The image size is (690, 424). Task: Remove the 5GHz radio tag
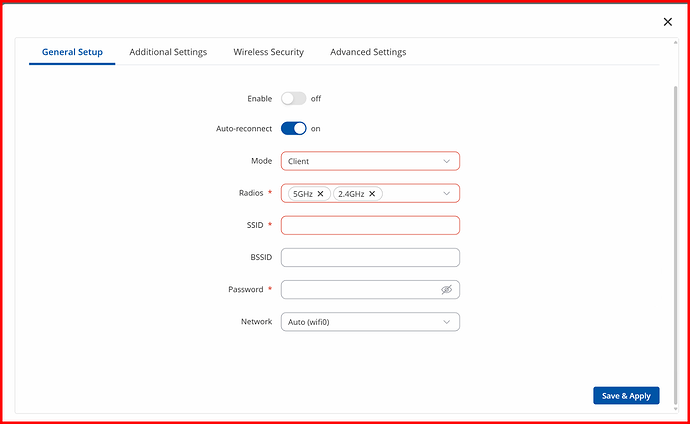point(320,194)
